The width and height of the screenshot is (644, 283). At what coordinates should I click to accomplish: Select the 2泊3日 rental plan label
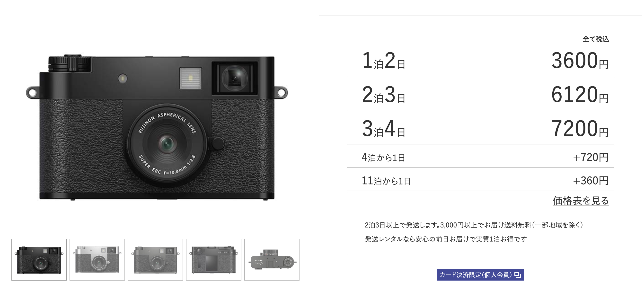tap(383, 95)
